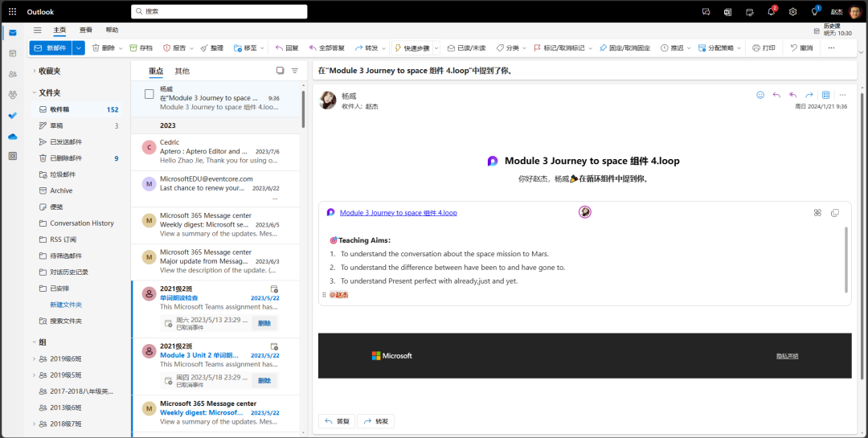Toggle Pin/Unpin (固定/取消固定) button

tap(624, 48)
